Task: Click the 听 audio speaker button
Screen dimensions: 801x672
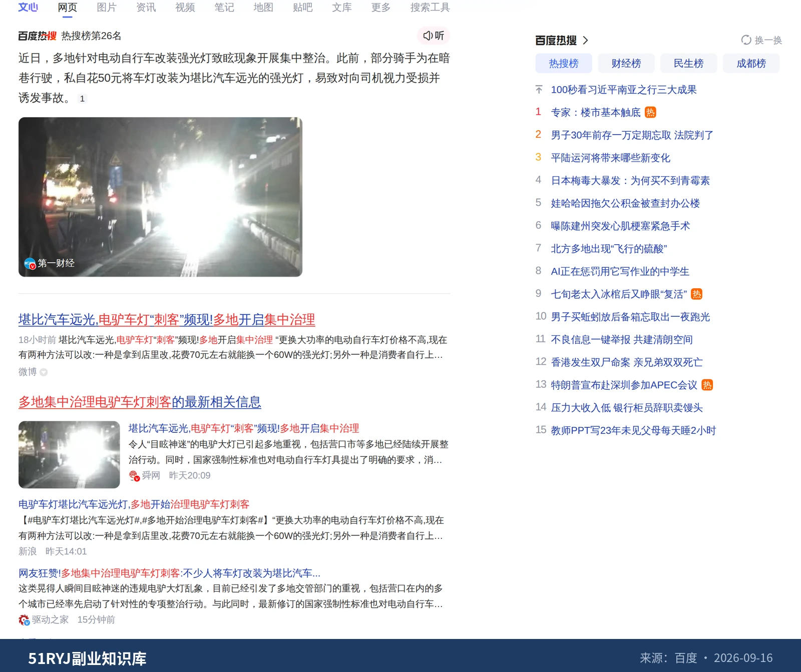Action: coord(434,36)
